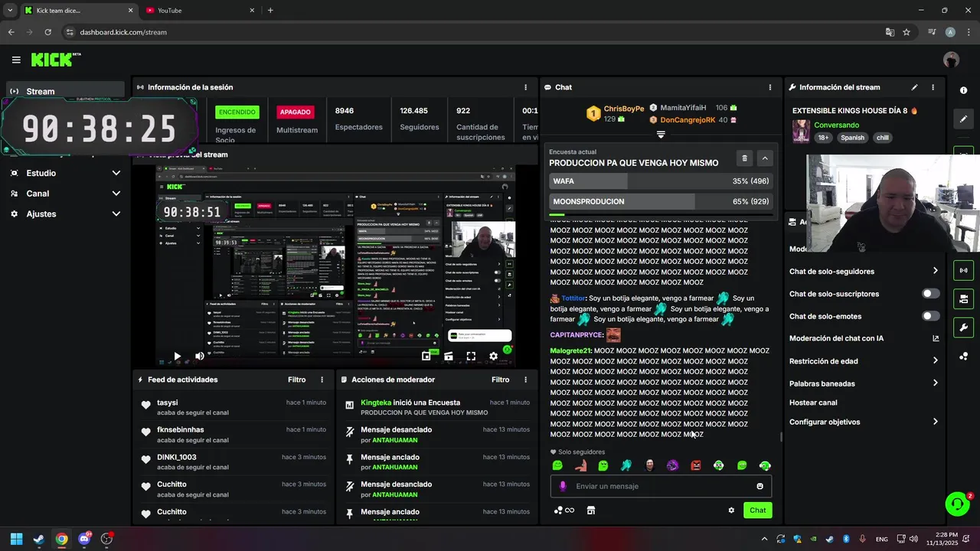The height and width of the screenshot is (551, 980).
Task: Open the Kick logo home link
Action: (x=55, y=60)
